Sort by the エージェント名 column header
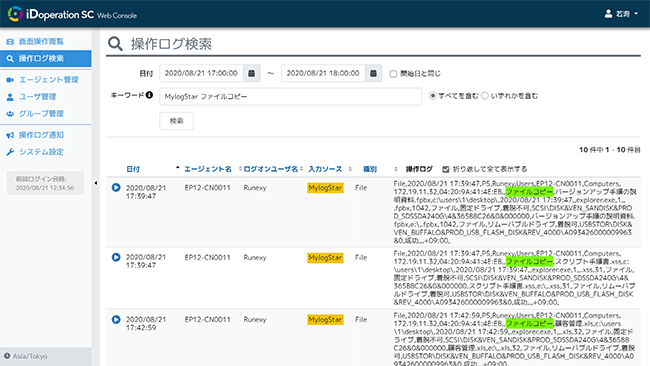Screen dimensions: 650x366 click(x=208, y=169)
